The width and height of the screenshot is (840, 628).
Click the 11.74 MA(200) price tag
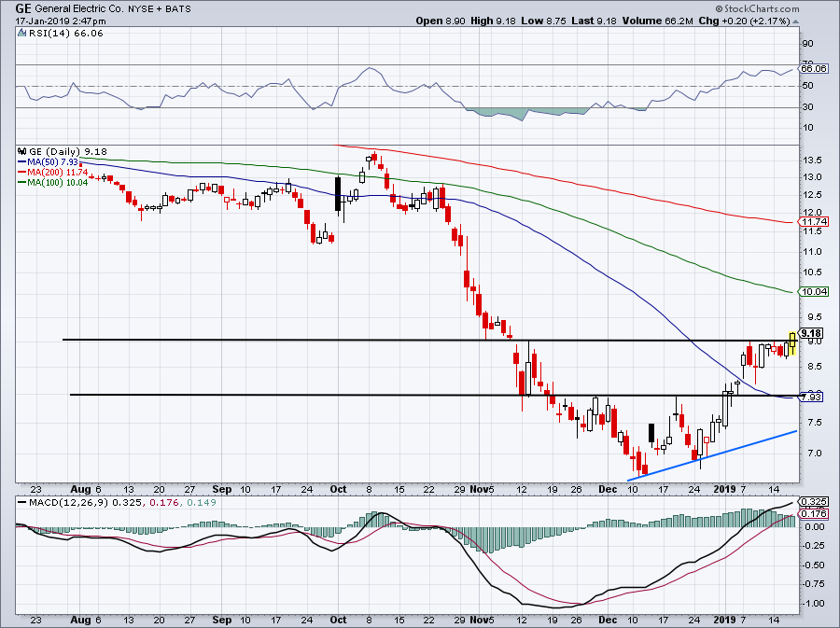point(814,222)
